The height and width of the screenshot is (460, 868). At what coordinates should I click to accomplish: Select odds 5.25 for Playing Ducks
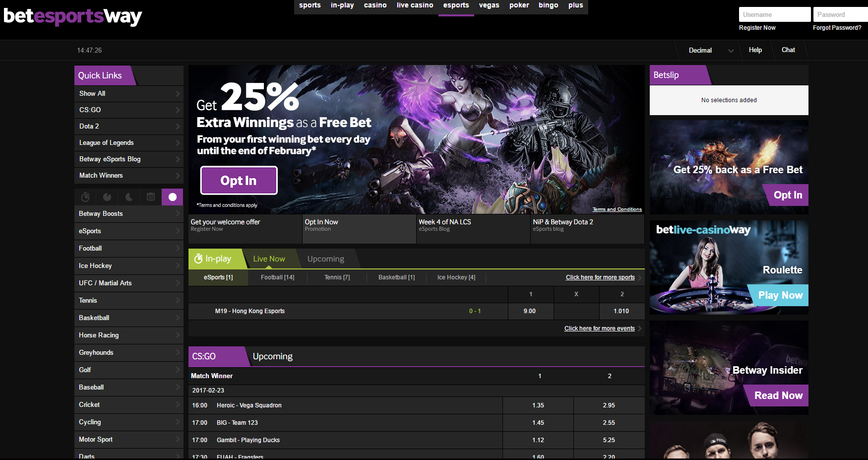pyautogui.click(x=609, y=440)
